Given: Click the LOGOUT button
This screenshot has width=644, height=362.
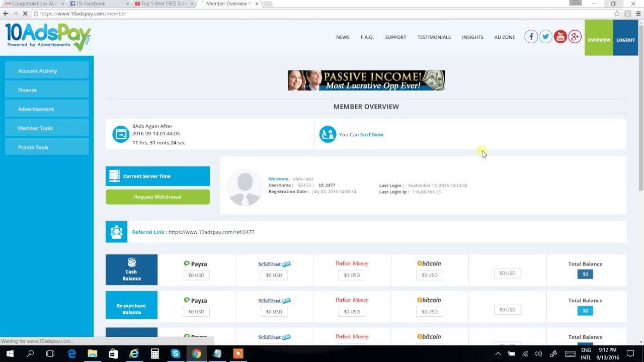Looking at the screenshot, I should (625, 38).
